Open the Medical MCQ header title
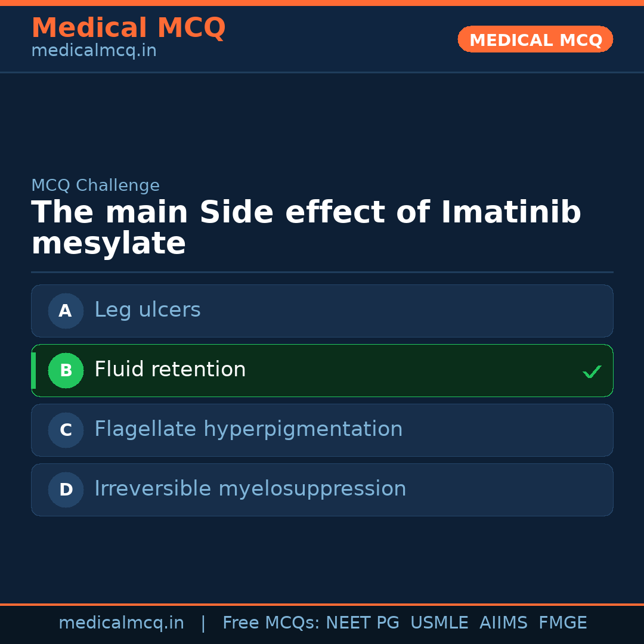Viewport: 644px width, 644px height. pos(128,28)
